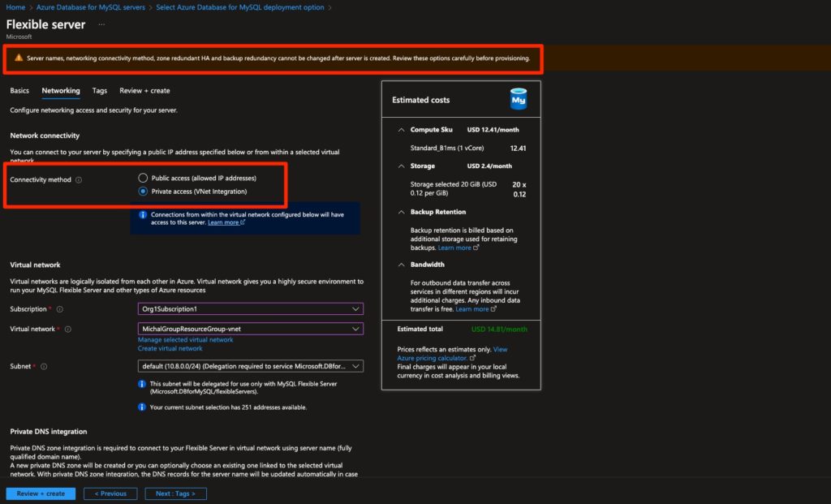This screenshot has width=831, height=504.
Task: Open the Virtual network dropdown
Action: [x=250, y=329]
